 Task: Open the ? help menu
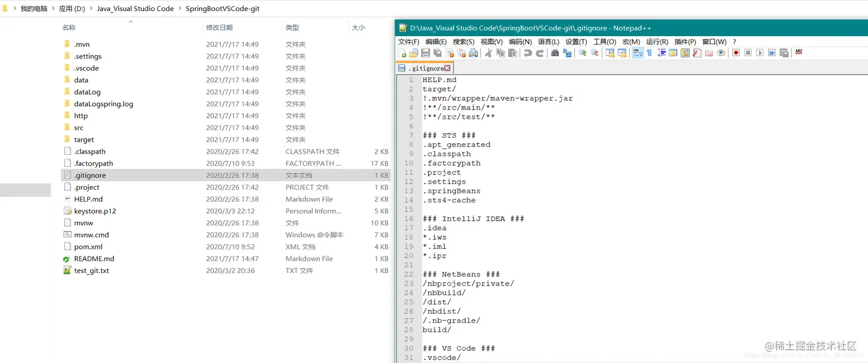point(734,42)
